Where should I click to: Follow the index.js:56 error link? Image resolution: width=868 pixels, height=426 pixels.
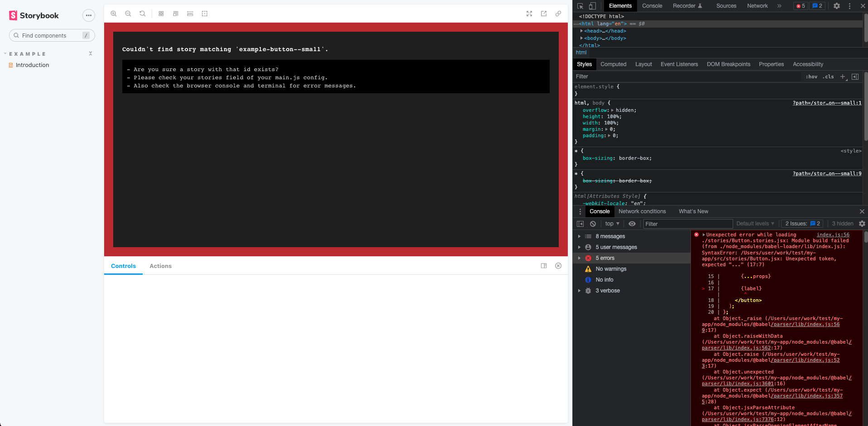point(833,235)
